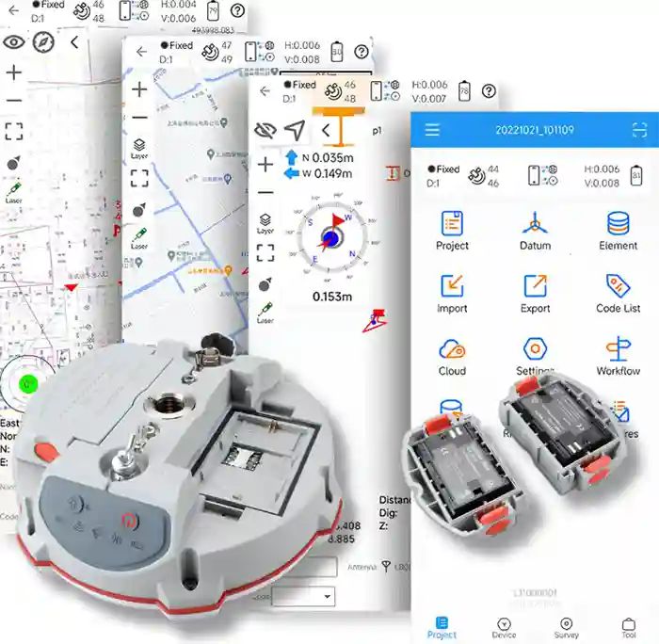Tap full-extent brackets in leftmost screen

point(14,131)
